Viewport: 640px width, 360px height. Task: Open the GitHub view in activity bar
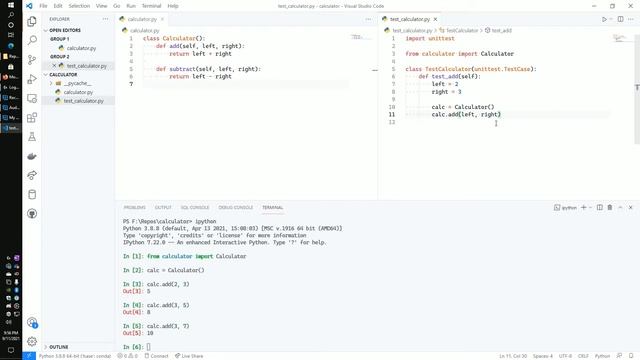[x=32, y=213]
